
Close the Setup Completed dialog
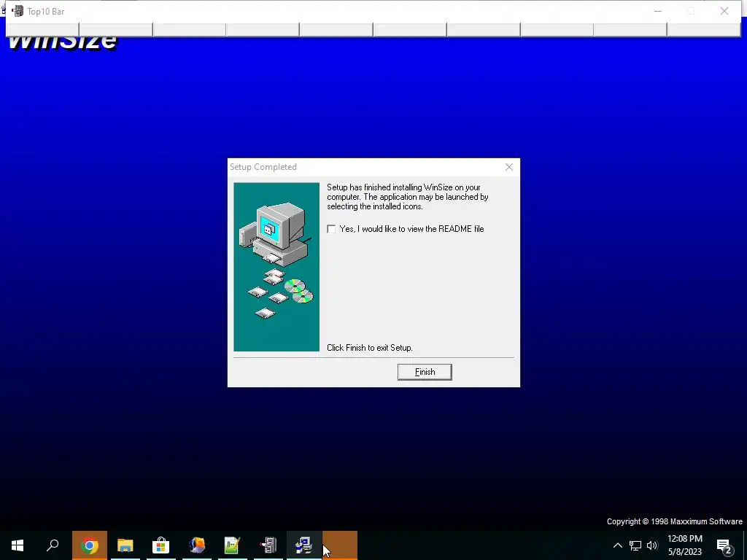[508, 167]
